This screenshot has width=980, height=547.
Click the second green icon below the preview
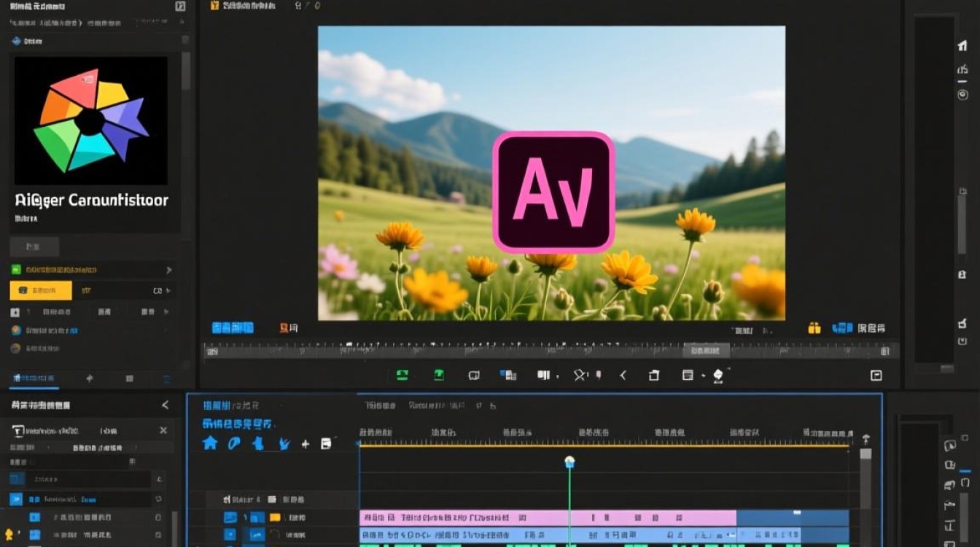pos(439,375)
